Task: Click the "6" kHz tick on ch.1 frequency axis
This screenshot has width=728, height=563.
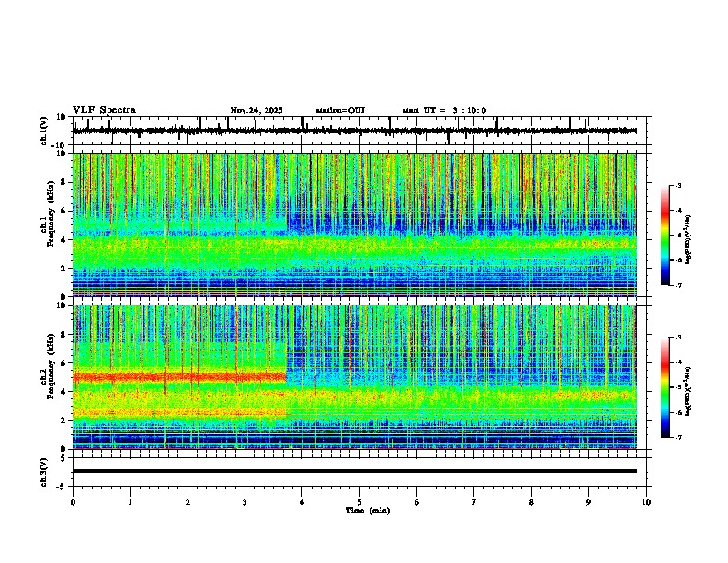Action: tap(64, 211)
